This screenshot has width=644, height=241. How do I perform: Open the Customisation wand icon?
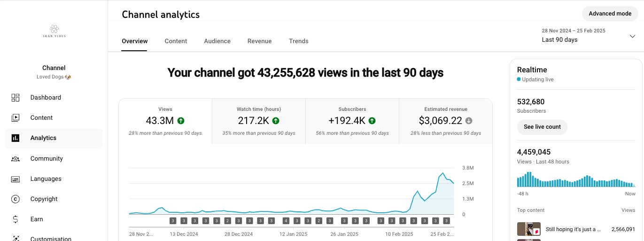coord(16,239)
